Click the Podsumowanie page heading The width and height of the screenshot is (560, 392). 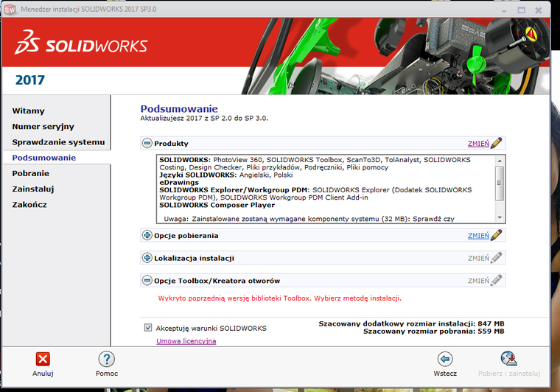pyautogui.click(x=179, y=109)
